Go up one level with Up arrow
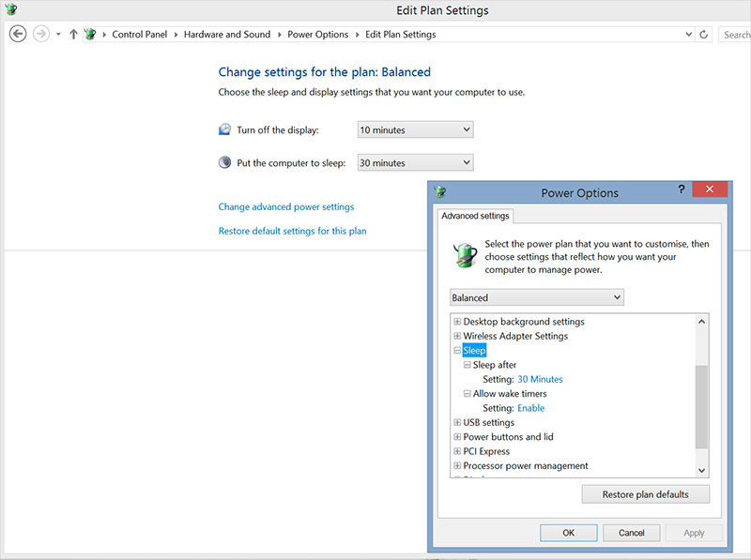Viewport: 751px width, 560px height. [73, 34]
